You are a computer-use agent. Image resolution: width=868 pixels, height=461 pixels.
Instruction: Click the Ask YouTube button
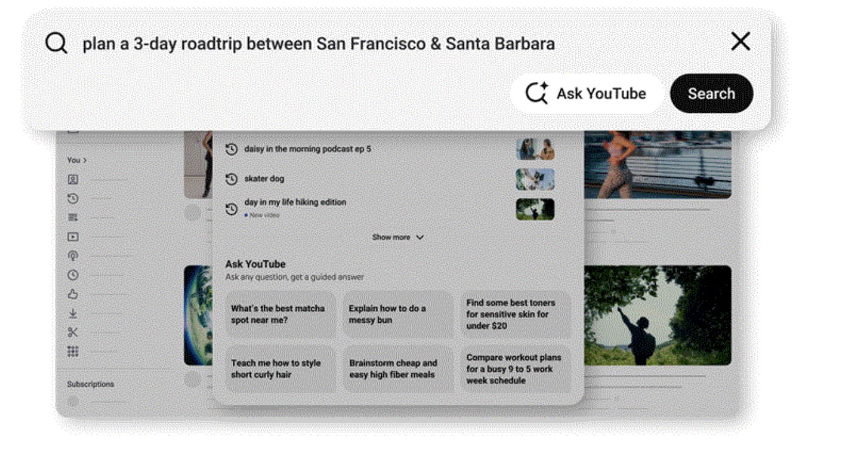586,94
